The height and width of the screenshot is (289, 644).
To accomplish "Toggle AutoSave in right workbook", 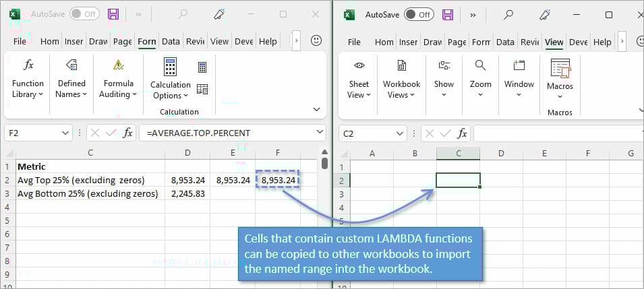I will tap(418, 14).
